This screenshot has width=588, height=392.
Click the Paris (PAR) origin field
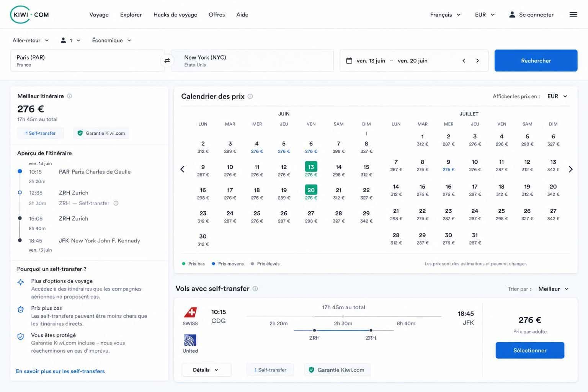click(87, 60)
